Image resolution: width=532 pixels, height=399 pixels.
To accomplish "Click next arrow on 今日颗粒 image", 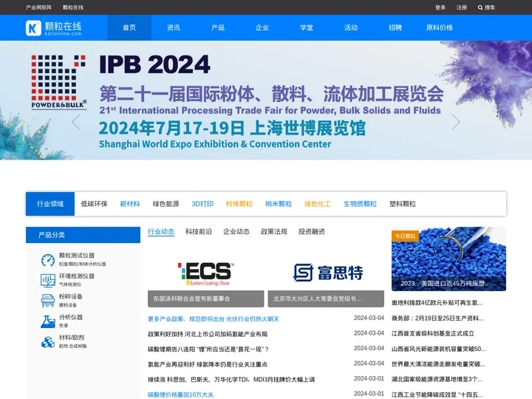I will click(x=499, y=259).
